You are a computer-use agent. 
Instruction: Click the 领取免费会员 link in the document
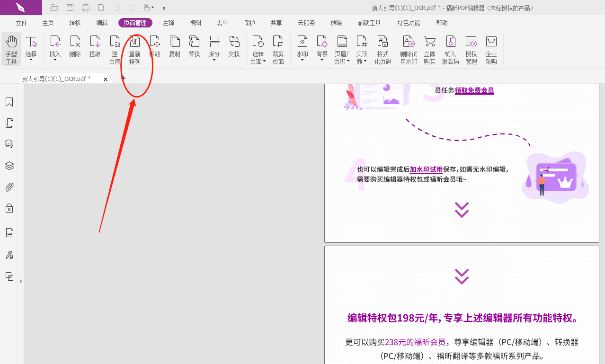click(x=474, y=90)
